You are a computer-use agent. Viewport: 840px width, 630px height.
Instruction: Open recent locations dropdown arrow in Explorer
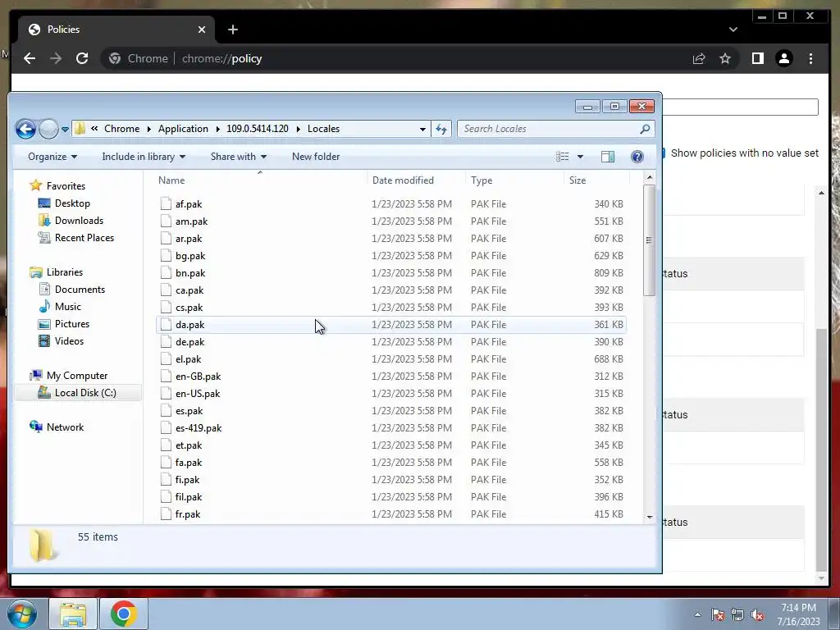coord(65,129)
